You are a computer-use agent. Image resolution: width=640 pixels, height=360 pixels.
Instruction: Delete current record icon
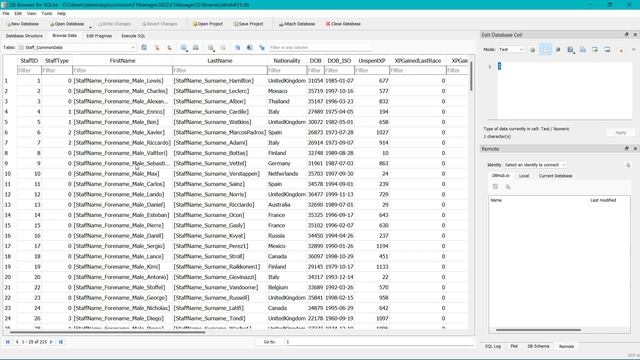tap(223, 48)
